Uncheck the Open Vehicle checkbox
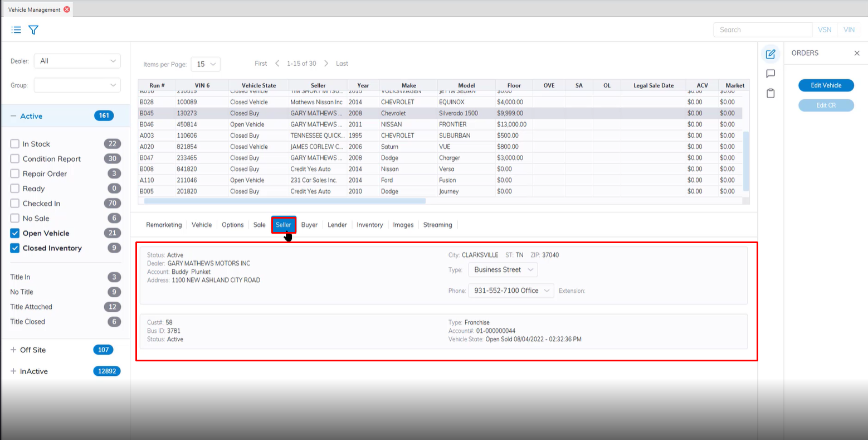Screen dimensions: 868x440 pyautogui.click(x=15, y=233)
